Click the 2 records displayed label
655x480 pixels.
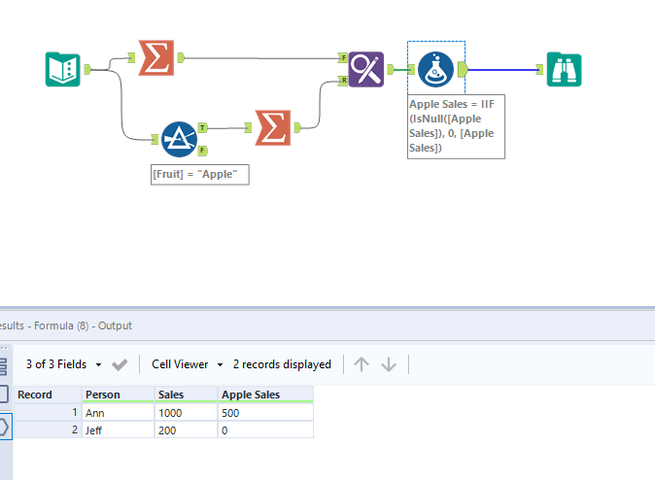(x=282, y=364)
